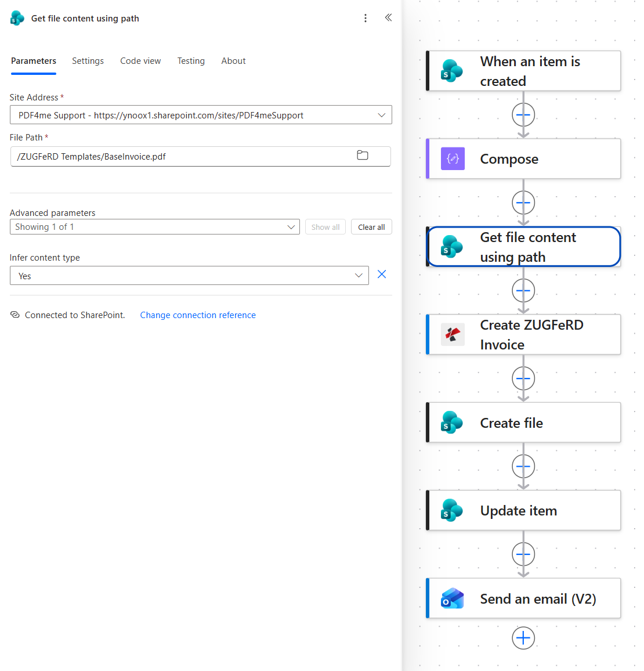Open the Code view tab
Viewport: 644px width, 671px height.
coord(140,61)
